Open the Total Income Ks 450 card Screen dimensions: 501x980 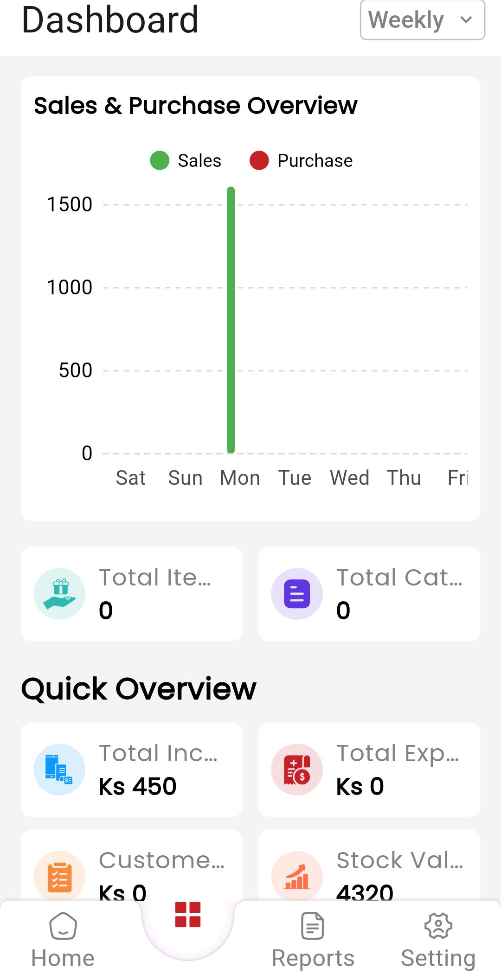[132, 770]
